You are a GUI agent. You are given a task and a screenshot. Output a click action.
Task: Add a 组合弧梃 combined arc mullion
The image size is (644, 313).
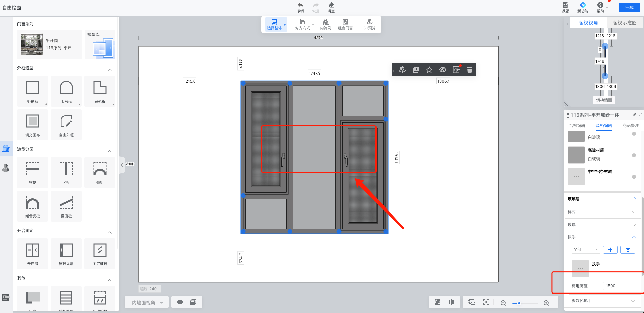(33, 206)
